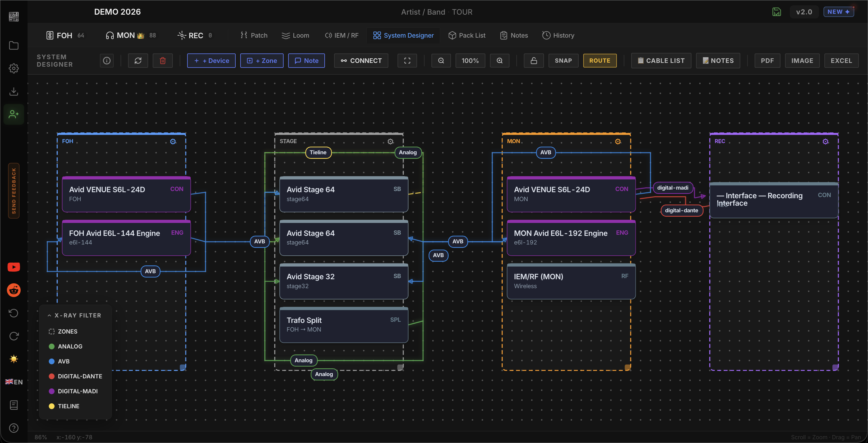Click the zoom in magnifier icon

pos(499,61)
